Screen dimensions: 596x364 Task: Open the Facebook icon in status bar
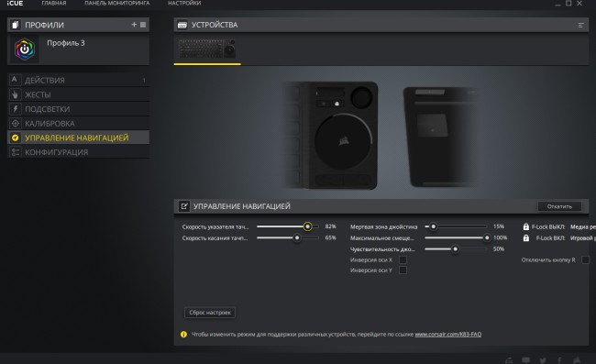pos(559,359)
